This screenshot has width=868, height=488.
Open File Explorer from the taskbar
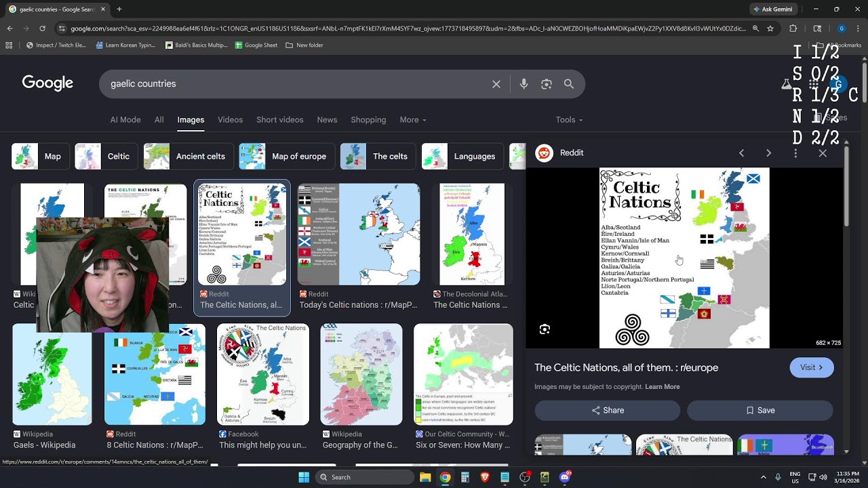(425, 477)
